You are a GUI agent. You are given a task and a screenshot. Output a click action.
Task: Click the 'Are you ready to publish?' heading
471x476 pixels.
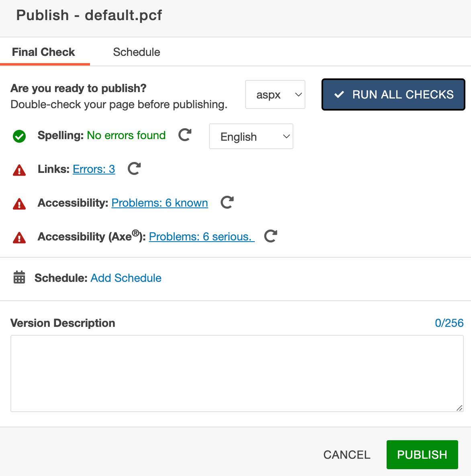(x=78, y=88)
